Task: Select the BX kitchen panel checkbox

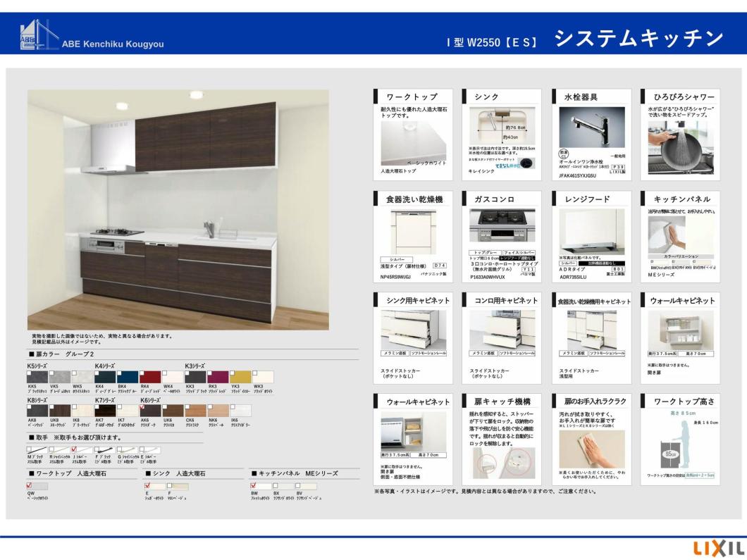Action: [x=276, y=486]
